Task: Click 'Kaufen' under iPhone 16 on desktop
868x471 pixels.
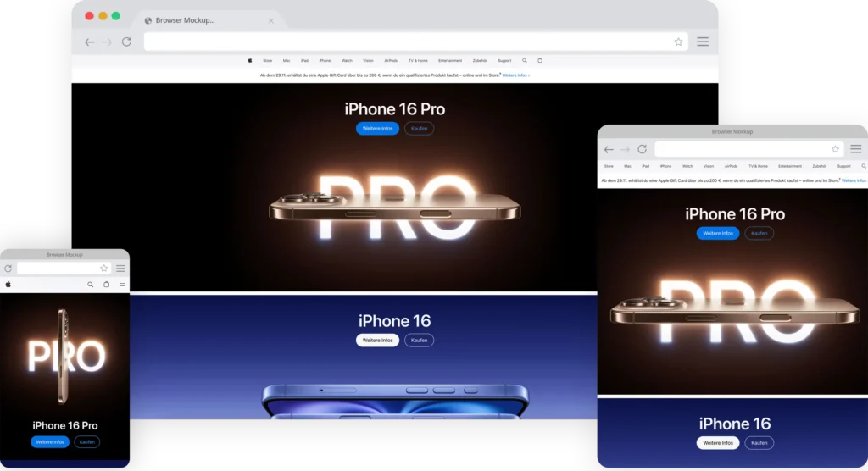Action: coord(419,341)
